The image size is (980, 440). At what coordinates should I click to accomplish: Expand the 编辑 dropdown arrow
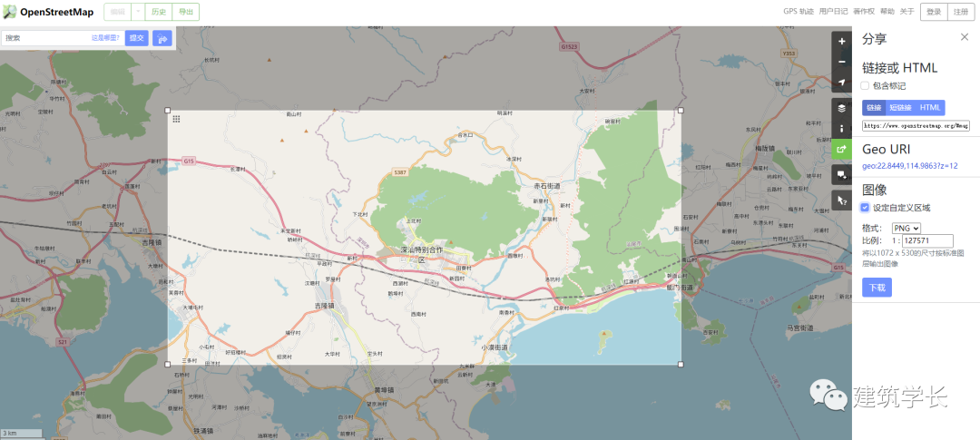pos(138,12)
